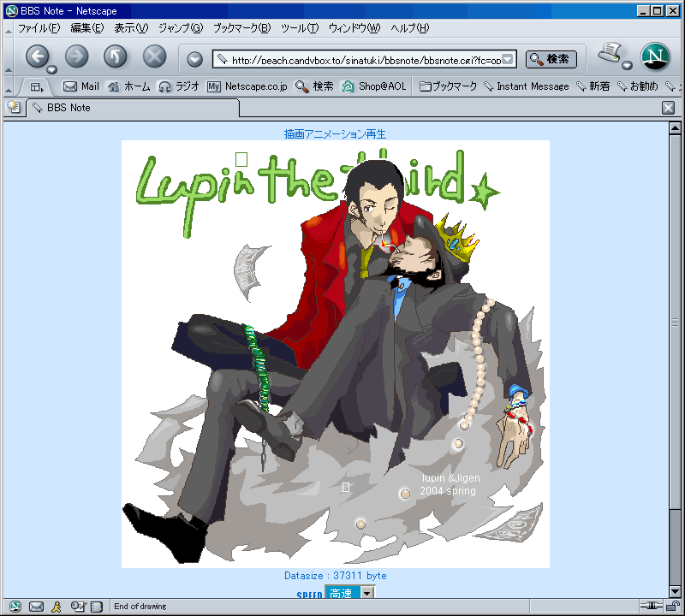Open the ブックマーク(B) menu in the menu bar
This screenshot has height=616, width=685.
[242, 28]
